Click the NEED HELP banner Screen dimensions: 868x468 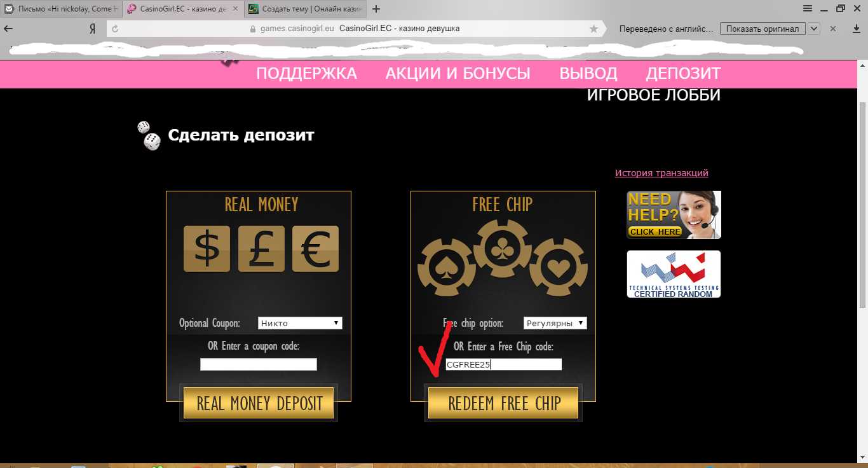pos(674,215)
